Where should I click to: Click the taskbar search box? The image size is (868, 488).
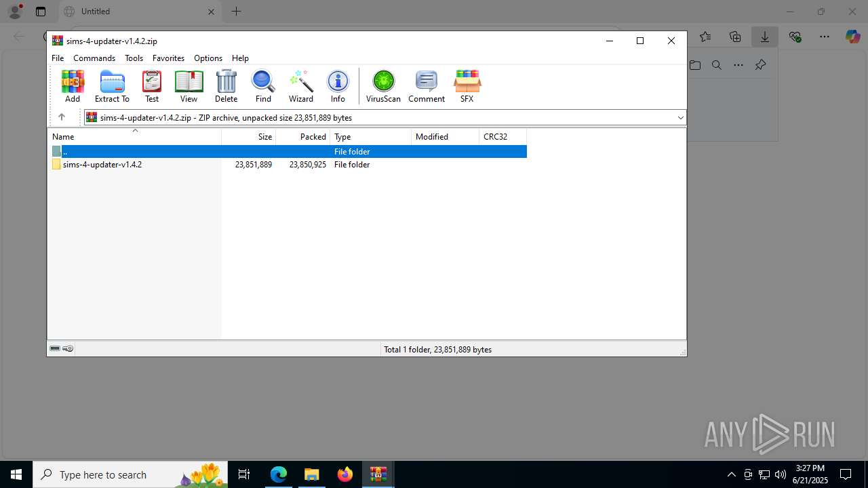(x=131, y=474)
